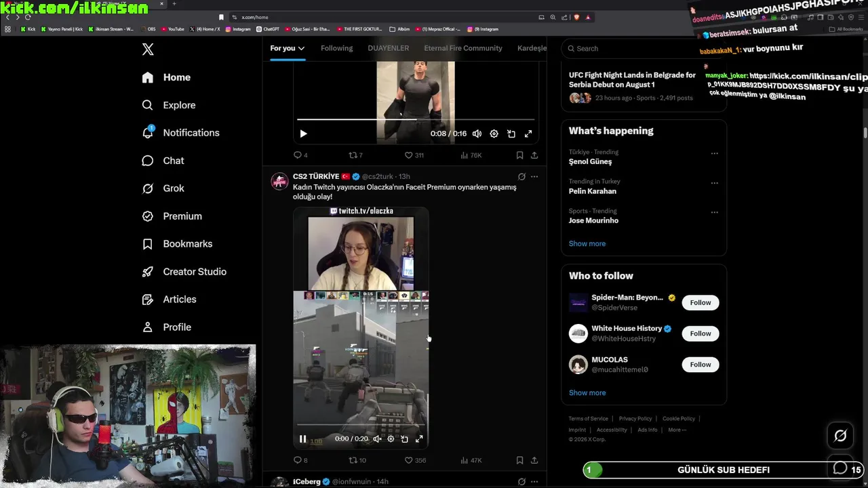Viewport: 868px width, 488px height.
Task: Bookmark the CS2 TÜRKİYE post
Action: pos(519,460)
